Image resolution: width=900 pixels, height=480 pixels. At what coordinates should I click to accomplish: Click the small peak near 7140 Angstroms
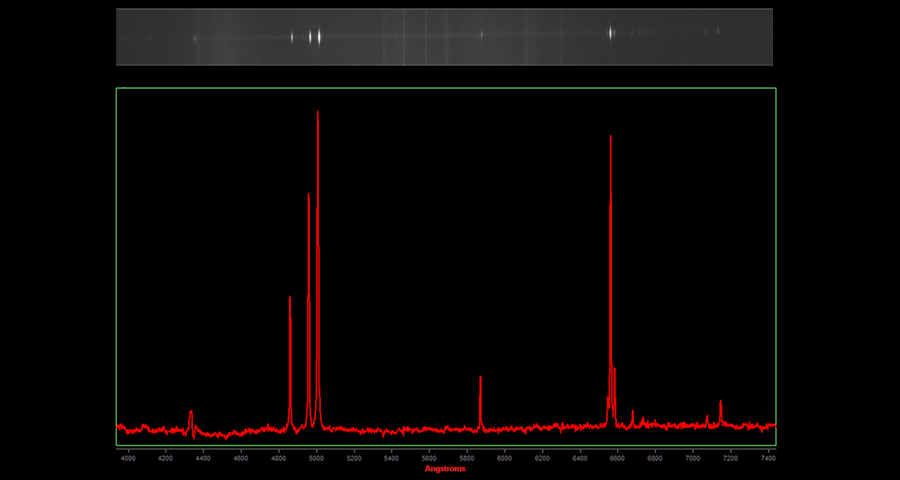click(x=720, y=403)
